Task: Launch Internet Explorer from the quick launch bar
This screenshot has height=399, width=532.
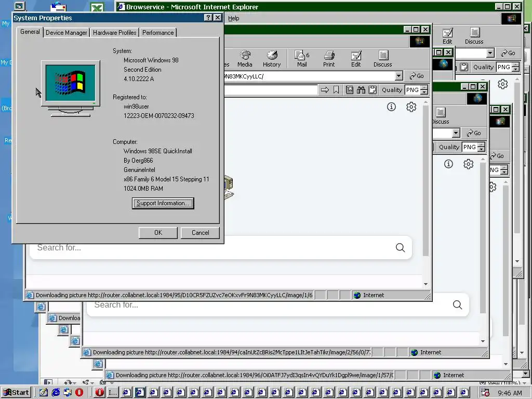Action: [56, 393]
